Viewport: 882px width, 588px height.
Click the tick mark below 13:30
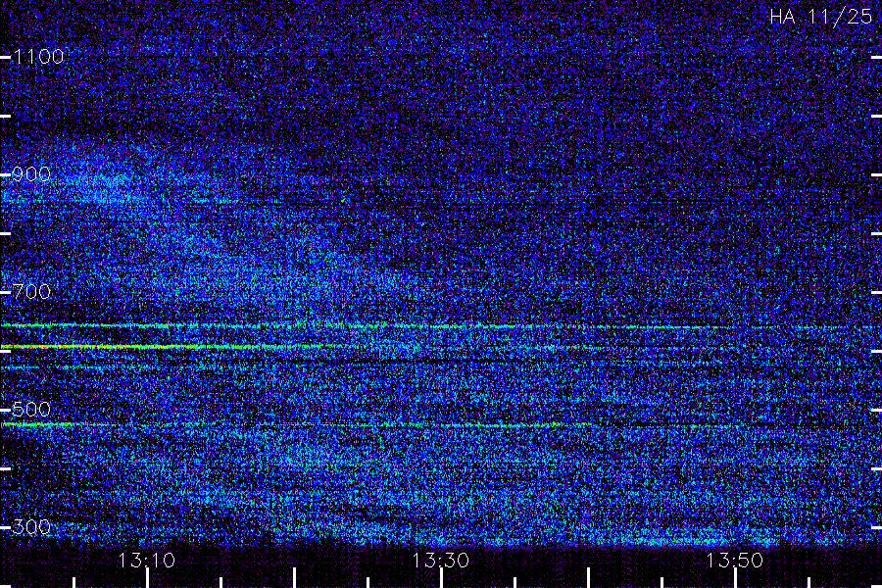pos(442,578)
